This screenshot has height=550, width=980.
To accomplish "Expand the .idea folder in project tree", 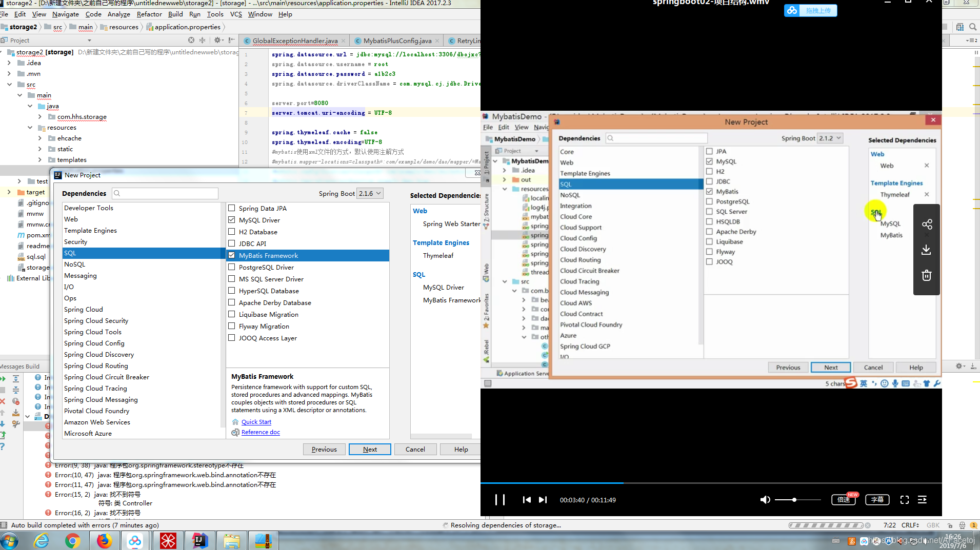I will tap(9, 63).
